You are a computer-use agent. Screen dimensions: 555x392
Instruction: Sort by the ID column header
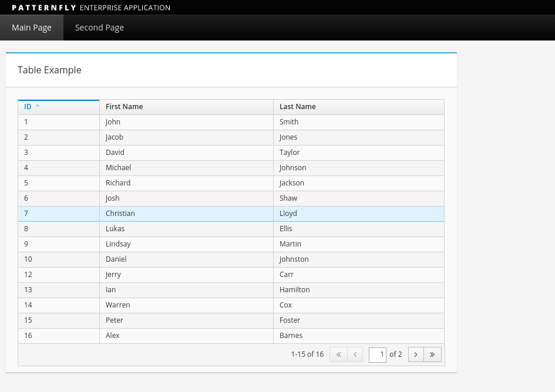pyautogui.click(x=59, y=107)
